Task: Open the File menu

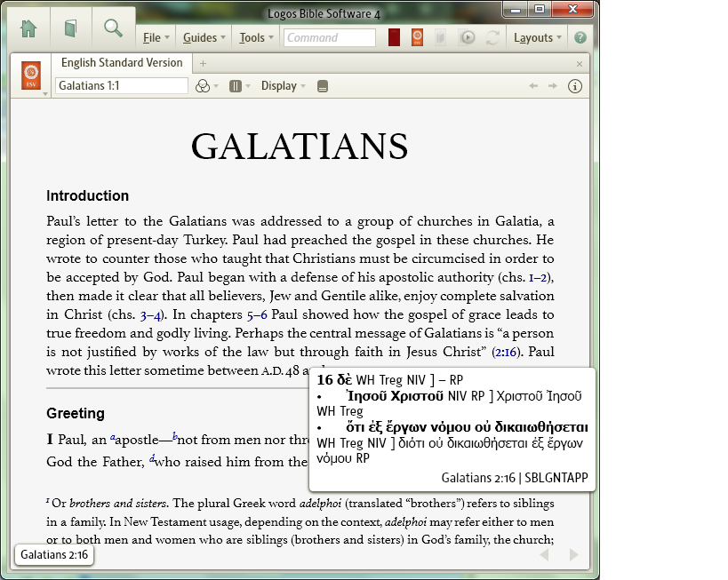Action: [x=156, y=37]
